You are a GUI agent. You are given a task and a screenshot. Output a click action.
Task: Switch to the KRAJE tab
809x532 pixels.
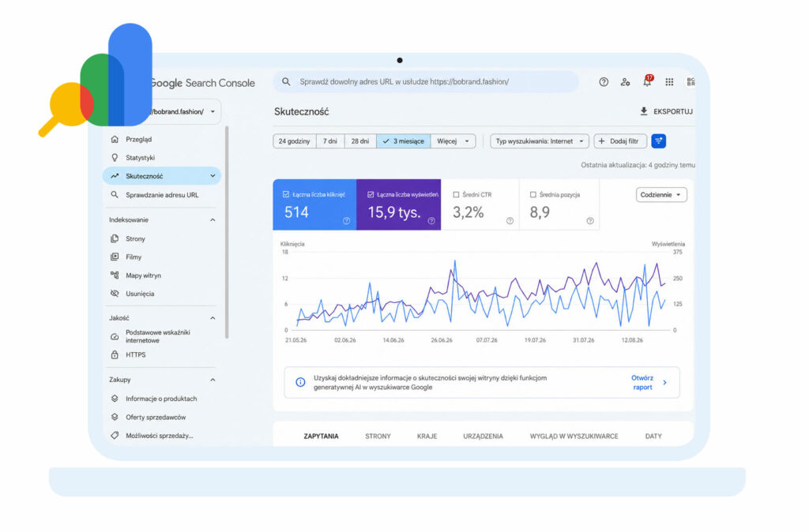tap(427, 436)
